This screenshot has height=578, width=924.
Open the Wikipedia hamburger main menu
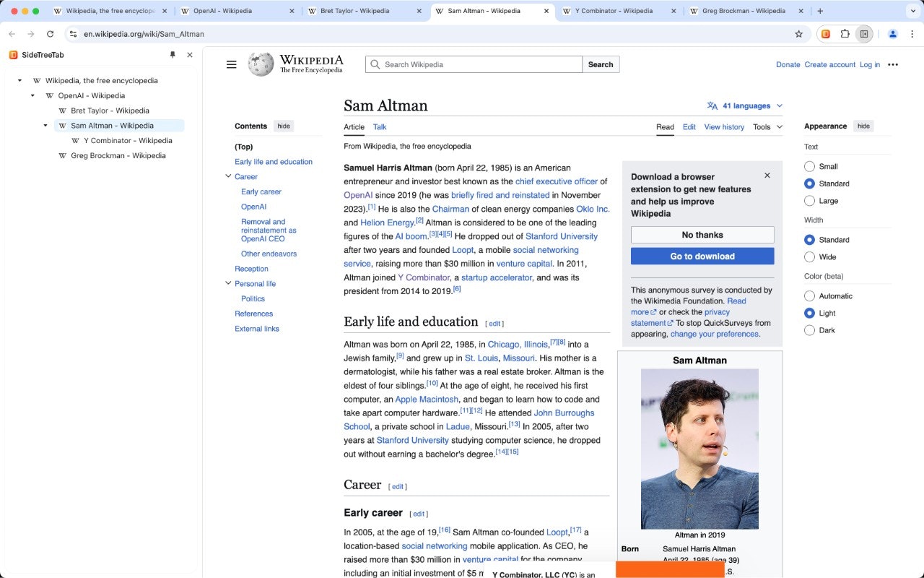[x=231, y=64]
